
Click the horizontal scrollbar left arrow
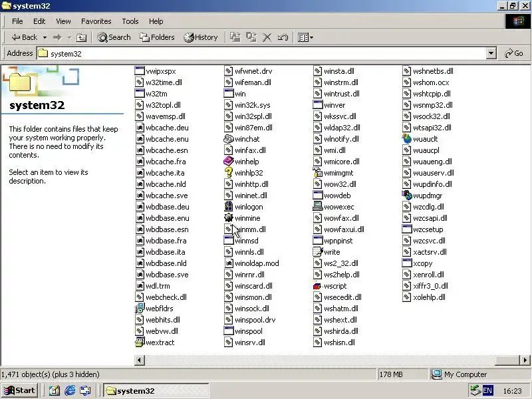140,360
